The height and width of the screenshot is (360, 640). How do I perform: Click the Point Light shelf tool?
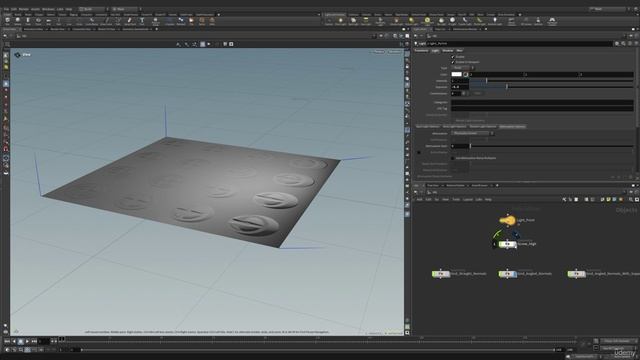(340, 21)
